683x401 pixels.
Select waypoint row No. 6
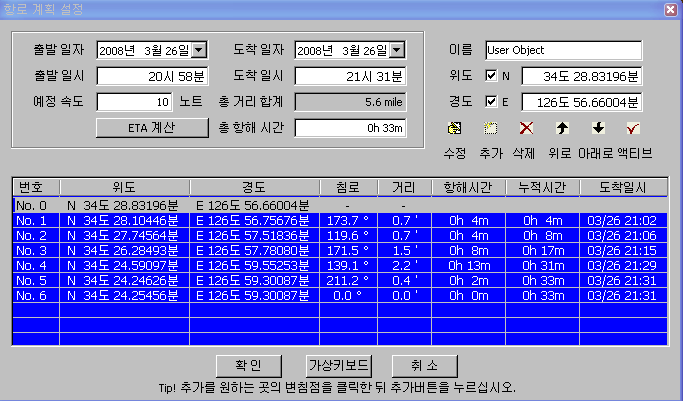[340, 296]
